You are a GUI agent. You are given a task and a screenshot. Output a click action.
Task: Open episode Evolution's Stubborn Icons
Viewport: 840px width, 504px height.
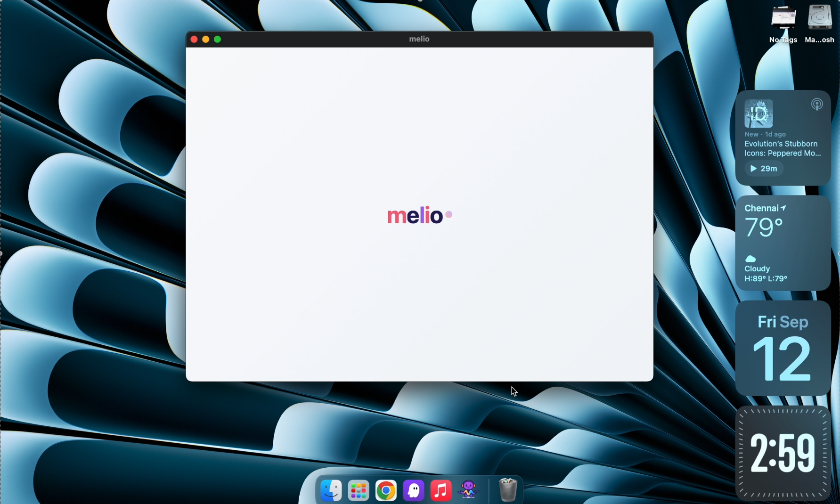pyautogui.click(x=783, y=148)
